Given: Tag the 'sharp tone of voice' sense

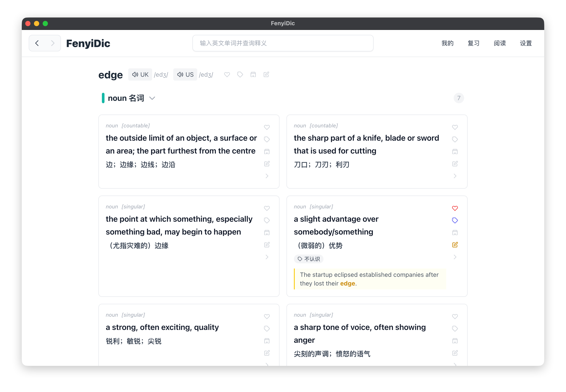Looking at the screenshot, I should coord(455,329).
